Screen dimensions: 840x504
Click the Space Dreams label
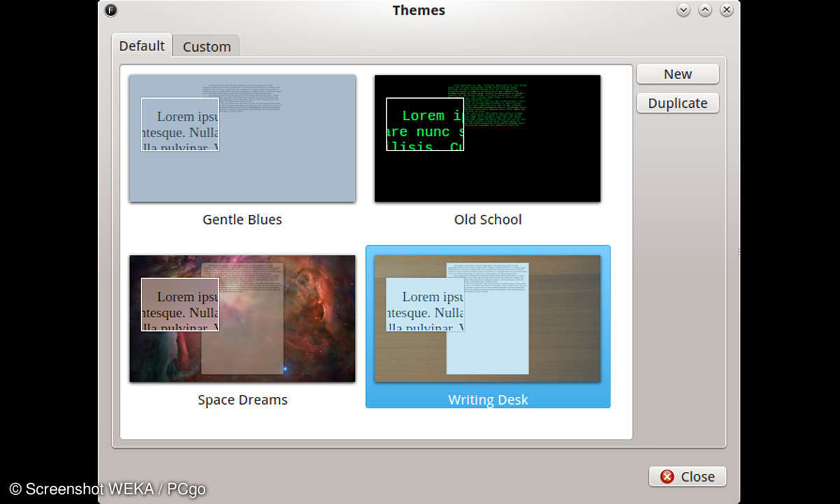pyautogui.click(x=242, y=400)
